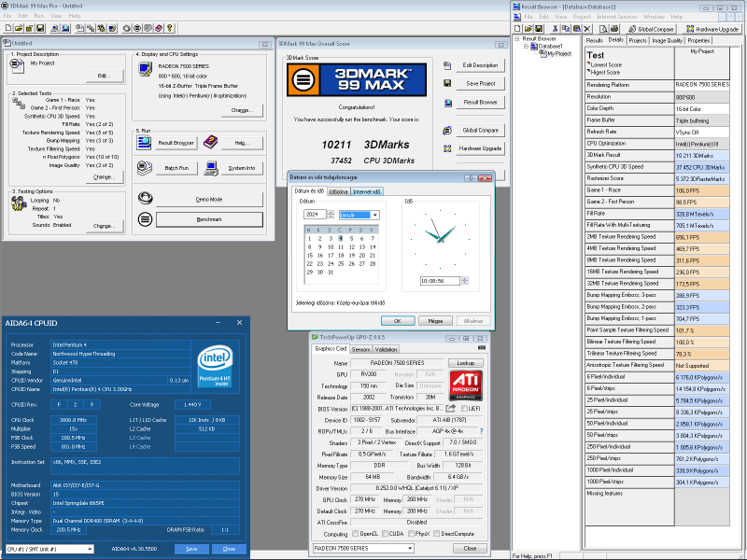
Task: Click the Open folder icon in 3DMark toolbar
Action: coord(19,28)
